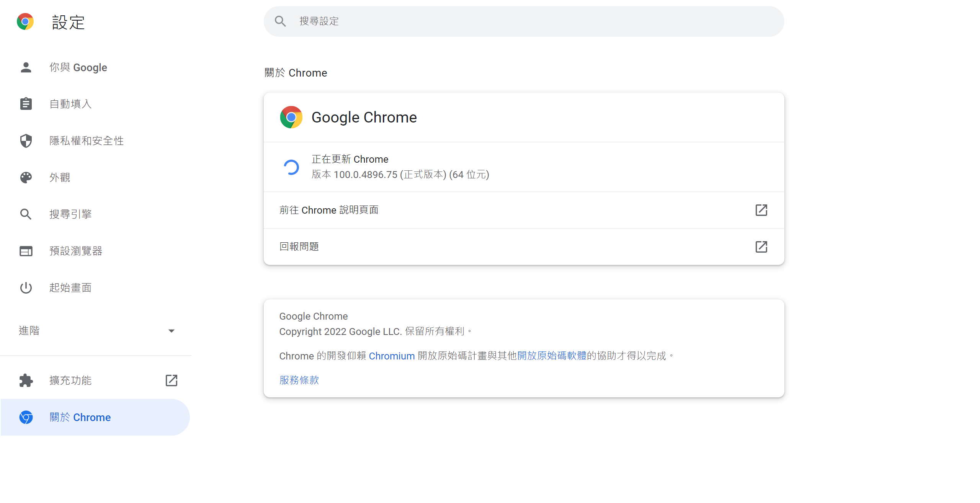Click the external link icon beside 擴充功能
This screenshot has width=980, height=503.
point(171,380)
